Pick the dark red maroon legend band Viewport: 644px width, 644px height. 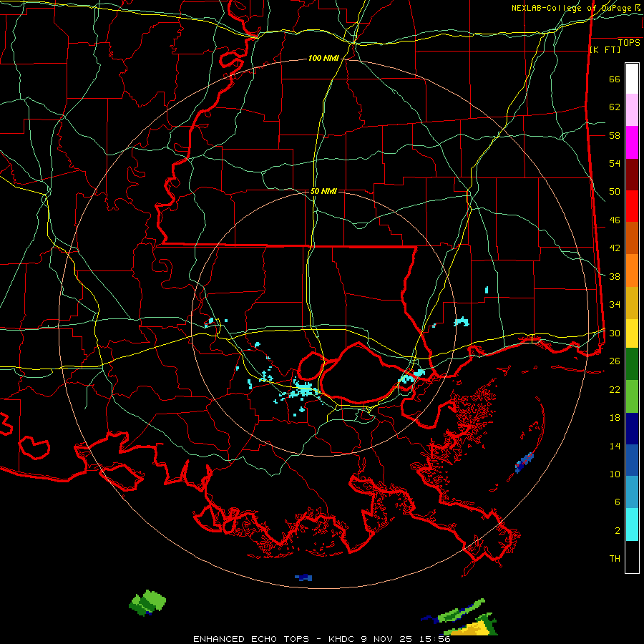632,175
